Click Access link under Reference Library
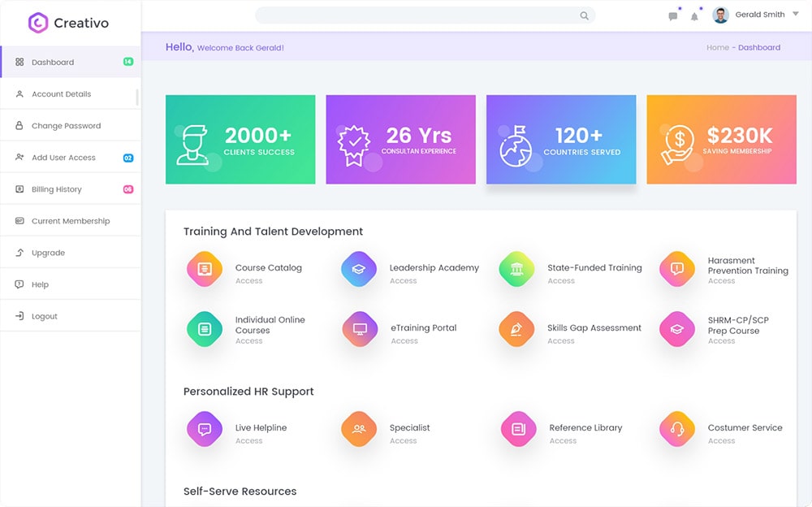 [x=563, y=441]
